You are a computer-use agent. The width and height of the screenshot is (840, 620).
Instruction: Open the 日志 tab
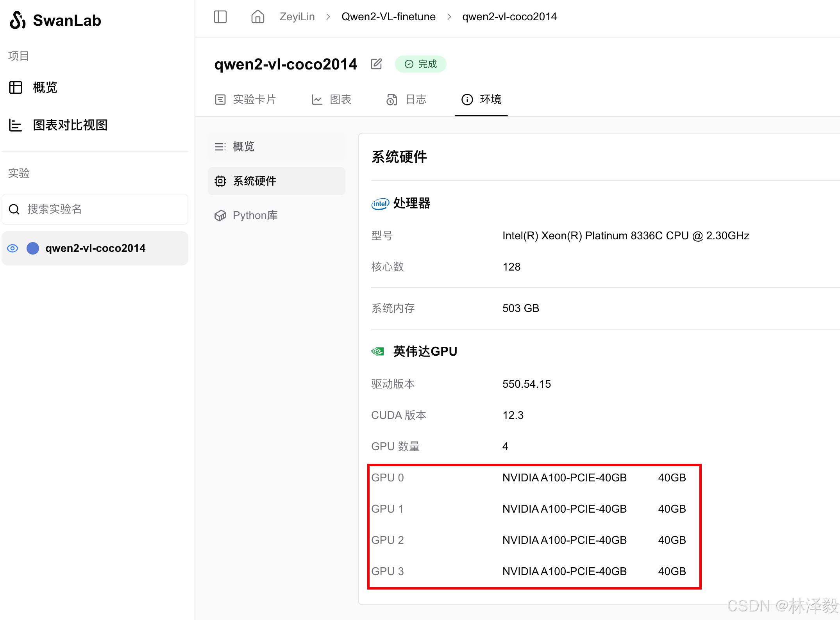[x=407, y=100]
